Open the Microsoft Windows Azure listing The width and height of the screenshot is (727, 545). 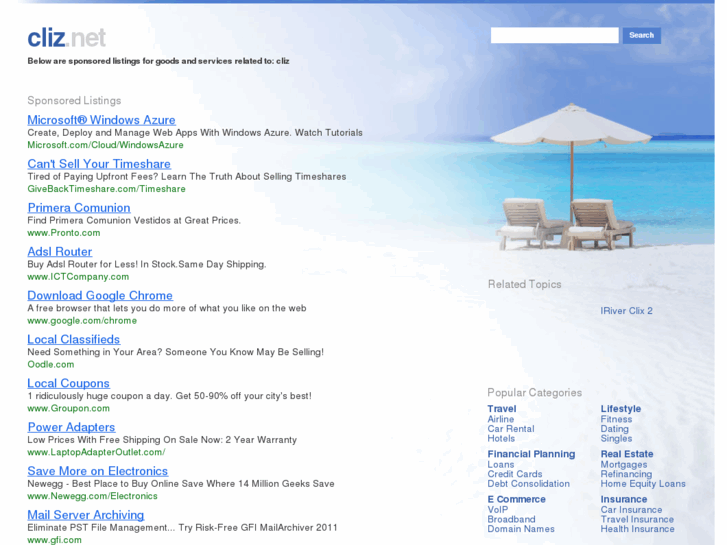[101, 120]
